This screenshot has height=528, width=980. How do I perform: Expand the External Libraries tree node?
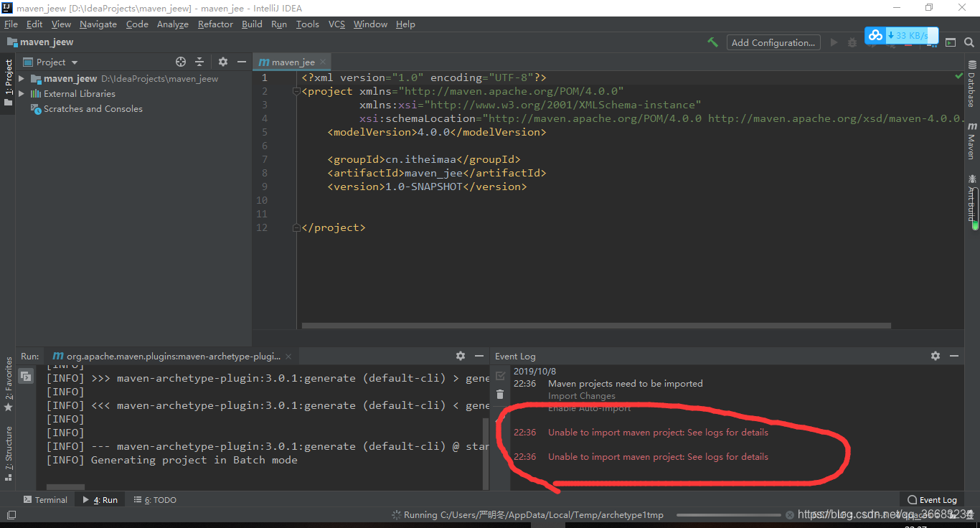[22, 94]
